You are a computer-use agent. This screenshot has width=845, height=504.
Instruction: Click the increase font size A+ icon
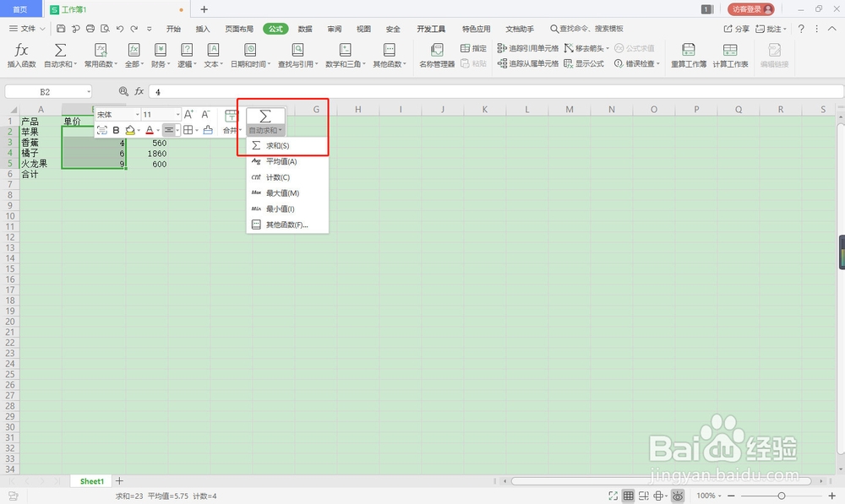188,114
